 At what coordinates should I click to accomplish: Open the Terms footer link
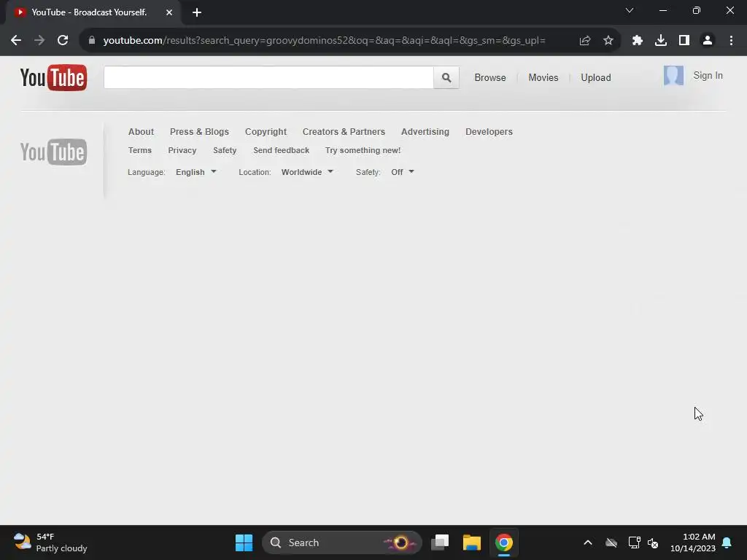click(x=139, y=150)
